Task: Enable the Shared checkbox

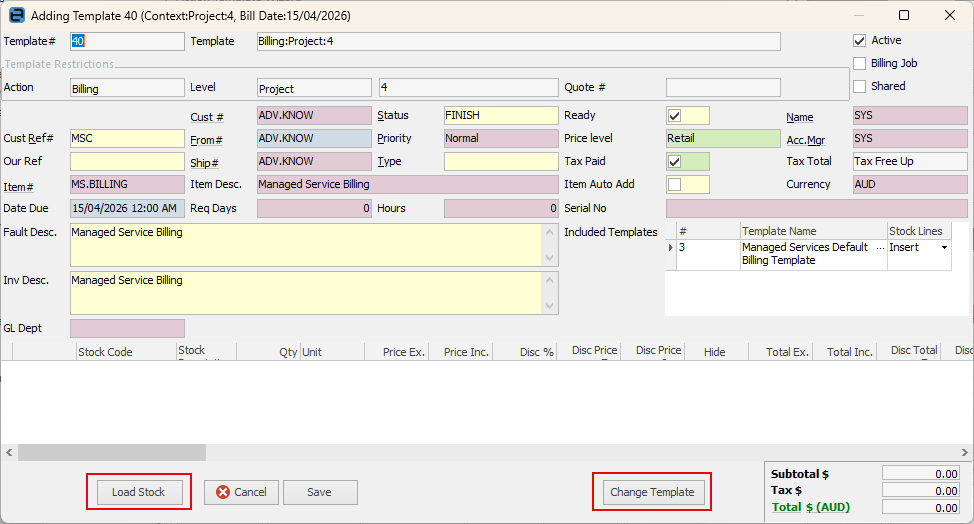Action: click(x=860, y=86)
